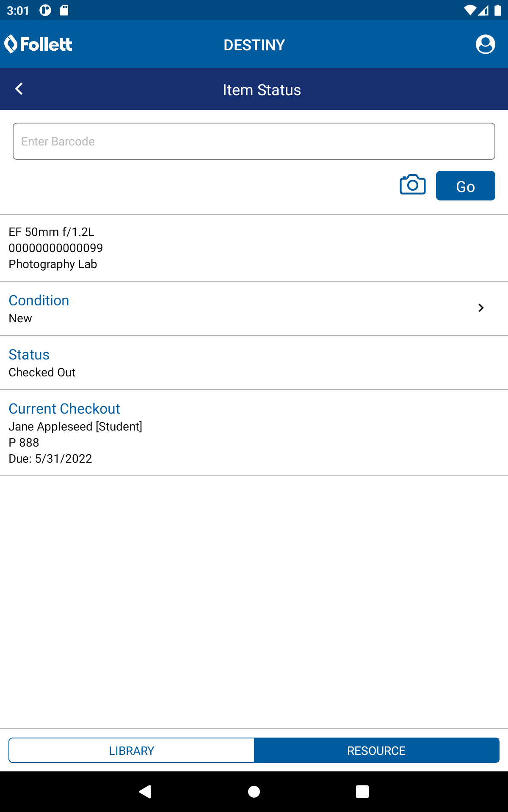This screenshot has height=812, width=508.
Task: Tap the EF 50mm f/1.2L item title
Action: coord(52,232)
